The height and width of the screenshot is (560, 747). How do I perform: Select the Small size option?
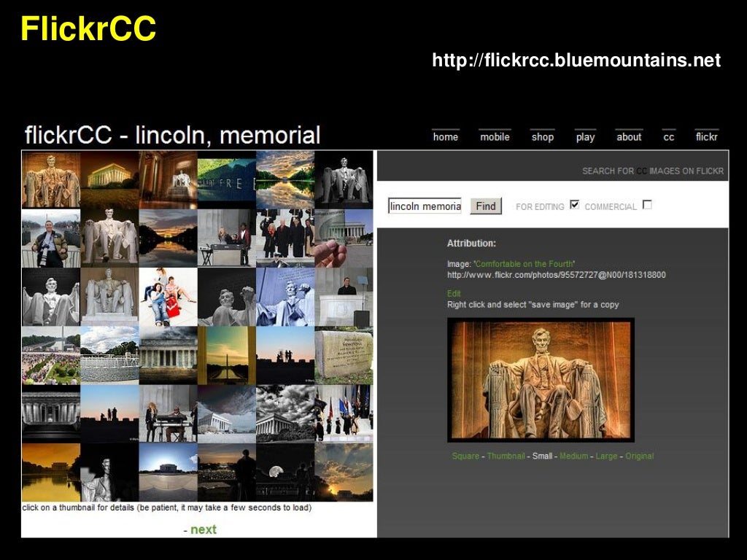point(542,456)
